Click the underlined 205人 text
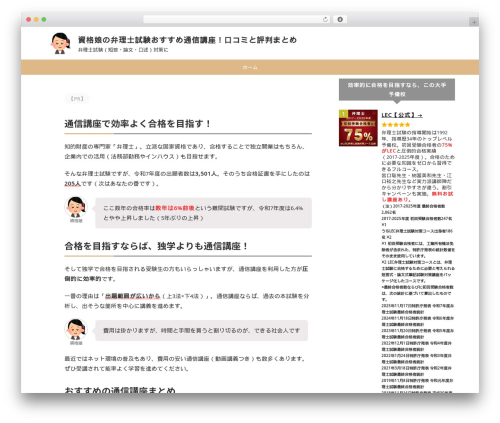Viewport: 500px width, 423px height. pos(73,184)
